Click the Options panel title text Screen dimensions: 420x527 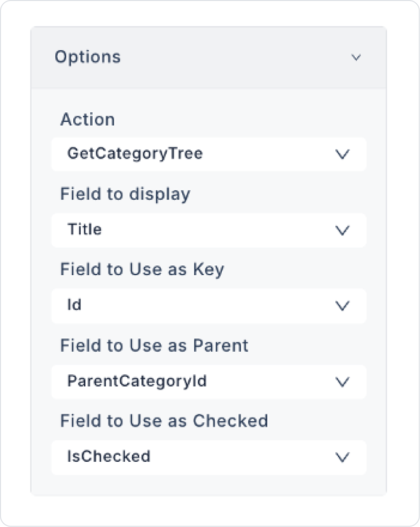pyautogui.click(x=88, y=57)
